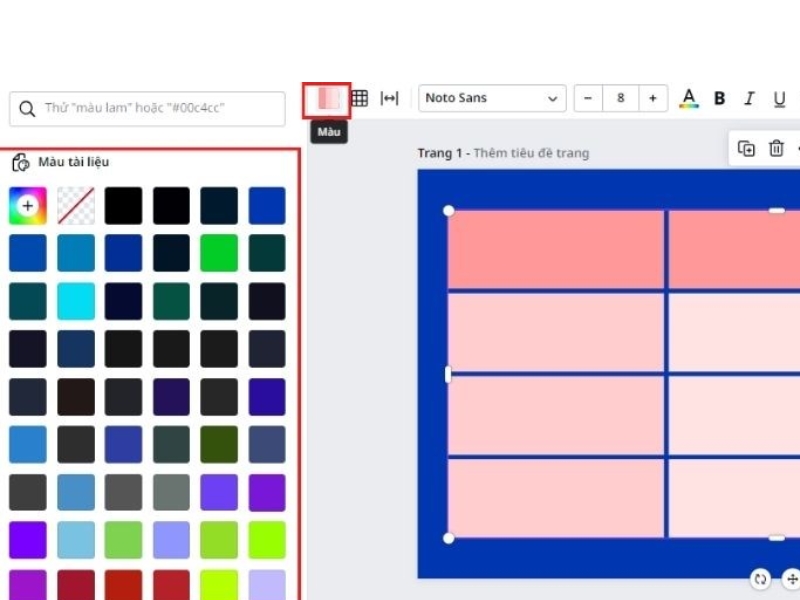Screen dimensions: 800x600
Task: Increase font size with plus button
Action: click(x=653, y=98)
